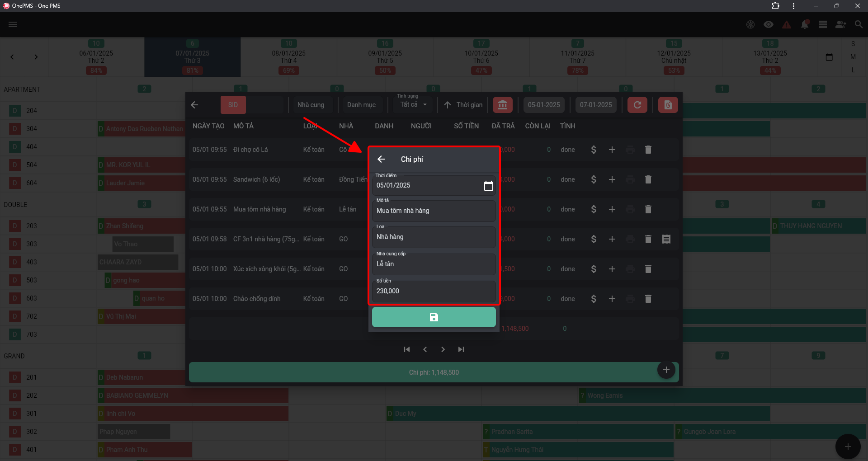Viewport: 868px width, 461px height.
Task: Select date column 09/01/2025 Thứ 5
Action: pos(385,57)
